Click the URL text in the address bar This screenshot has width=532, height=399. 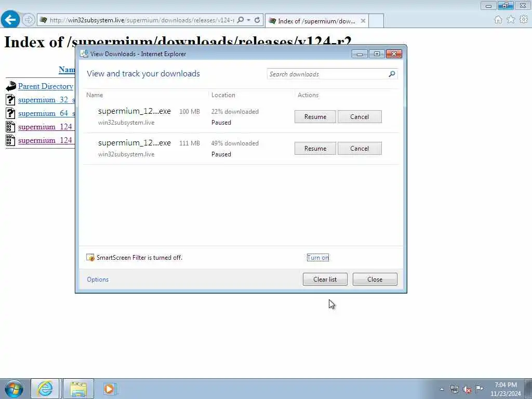pyautogui.click(x=142, y=20)
